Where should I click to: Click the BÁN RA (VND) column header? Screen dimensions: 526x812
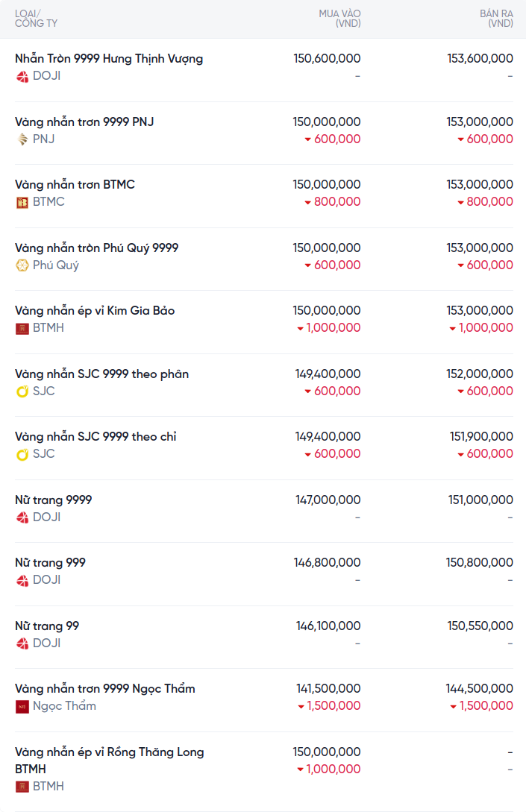coord(496,19)
